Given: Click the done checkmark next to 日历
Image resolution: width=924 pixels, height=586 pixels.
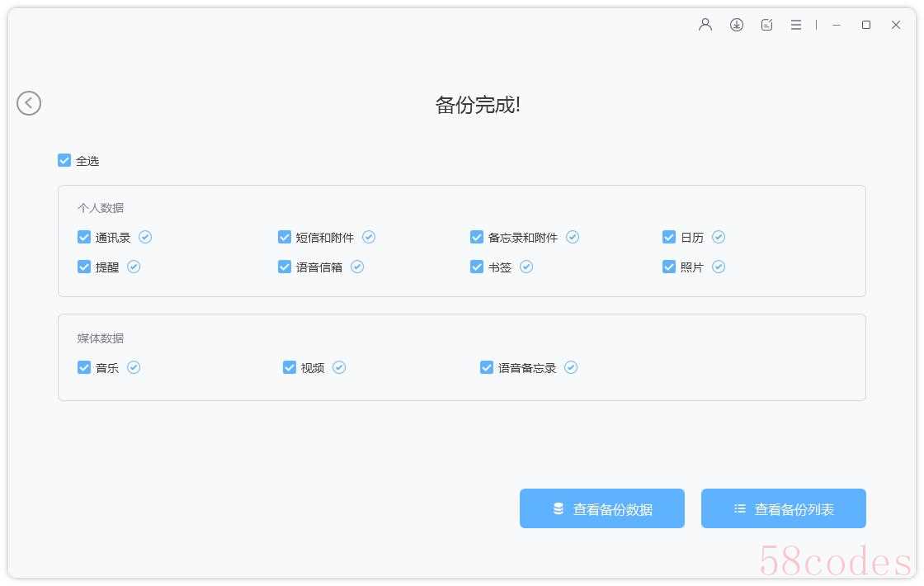Looking at the screenshot, I should (x=719, y=237).
